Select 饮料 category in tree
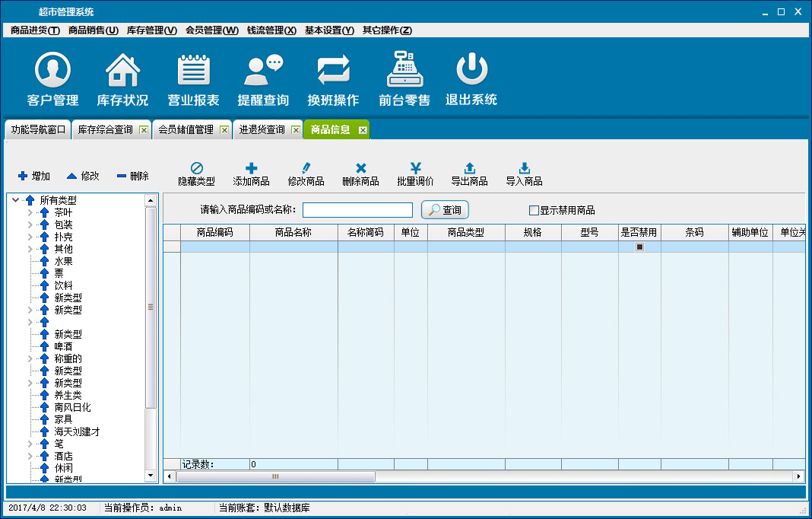This screenshot has height=519, width=812. tap(63, 285)
